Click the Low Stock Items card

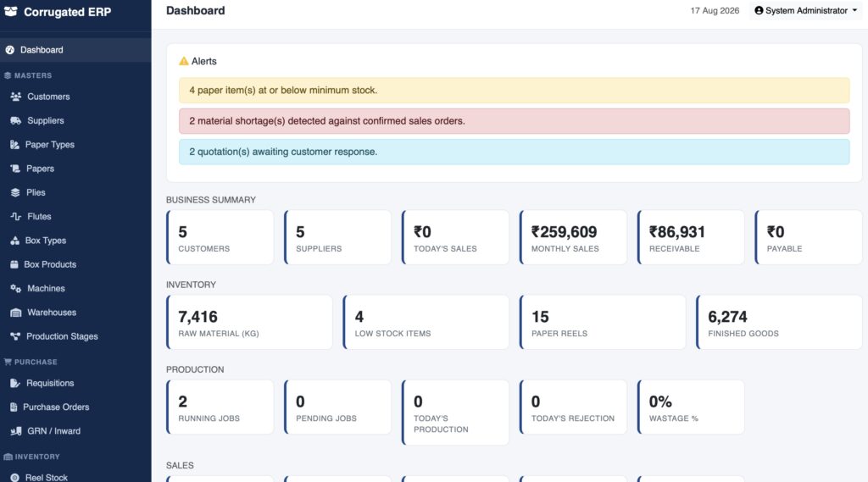click(426, 322)
